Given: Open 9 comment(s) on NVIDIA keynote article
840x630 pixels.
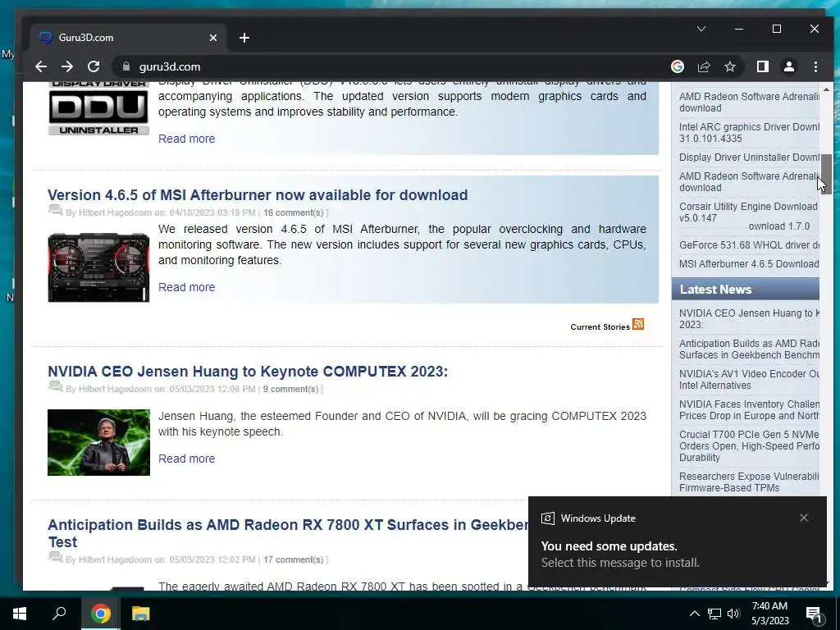Looking at the screenshot, I should coord(291,389).
